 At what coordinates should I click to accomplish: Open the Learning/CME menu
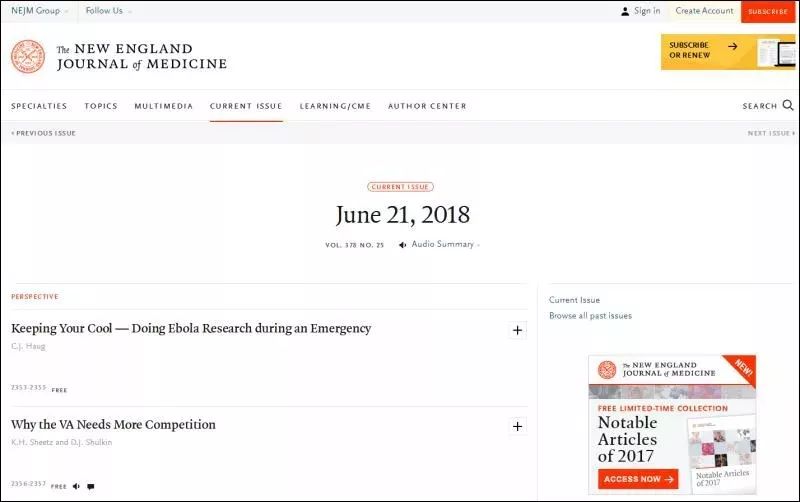click(x=335, y=106)
